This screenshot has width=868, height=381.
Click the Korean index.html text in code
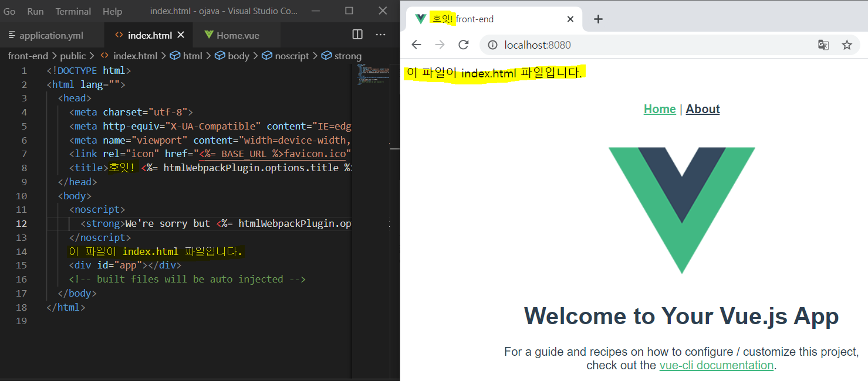point(156,251)
